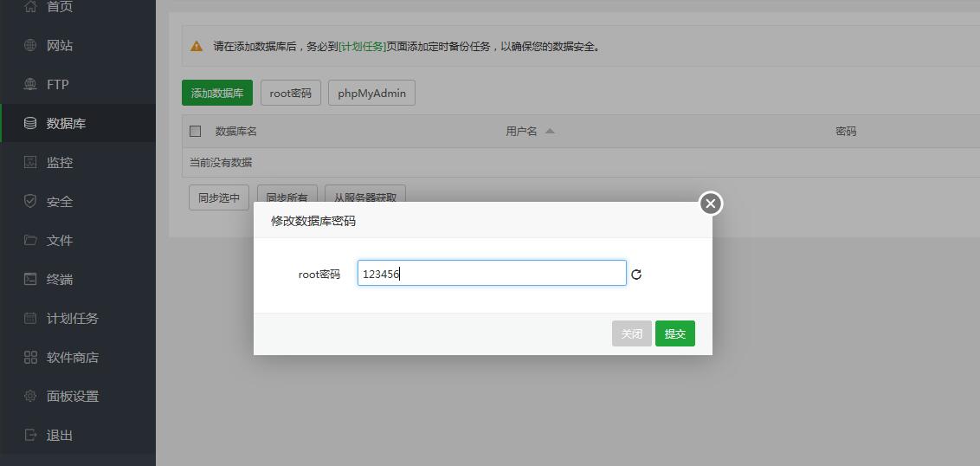Toggle the select-all database checkbox

196,132
